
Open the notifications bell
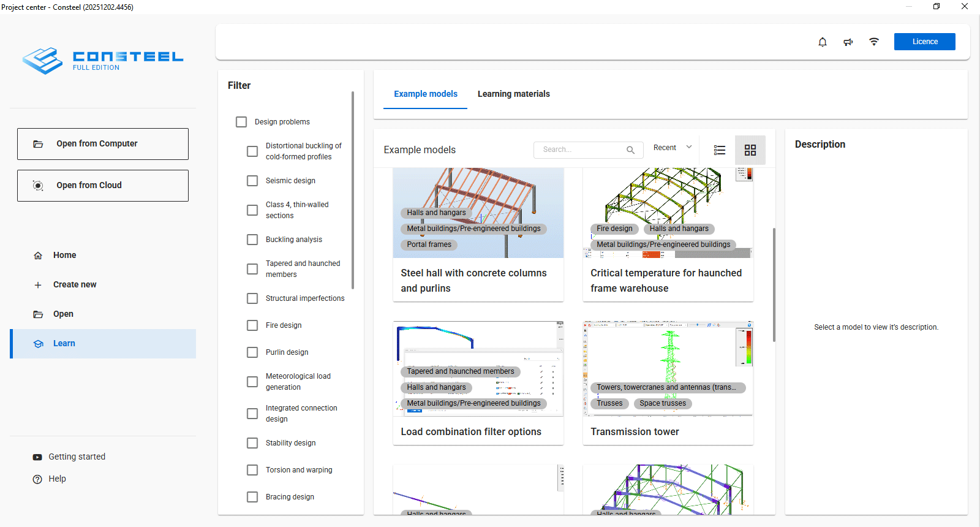tap(823, 42)
